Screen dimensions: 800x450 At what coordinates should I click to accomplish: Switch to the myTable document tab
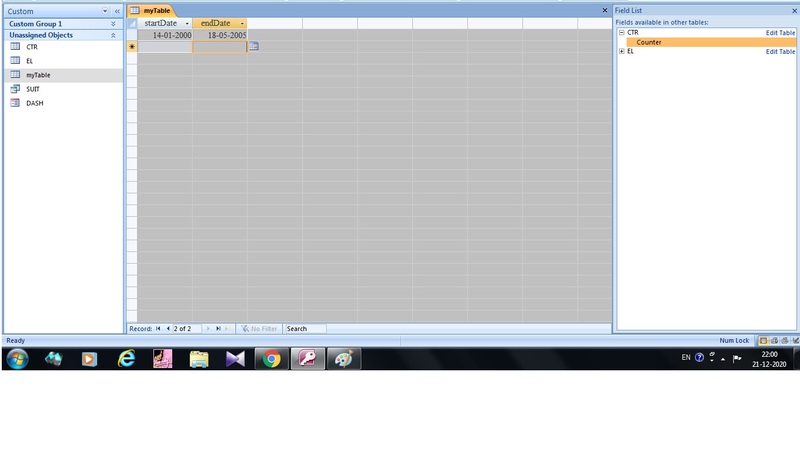[151, 10]
